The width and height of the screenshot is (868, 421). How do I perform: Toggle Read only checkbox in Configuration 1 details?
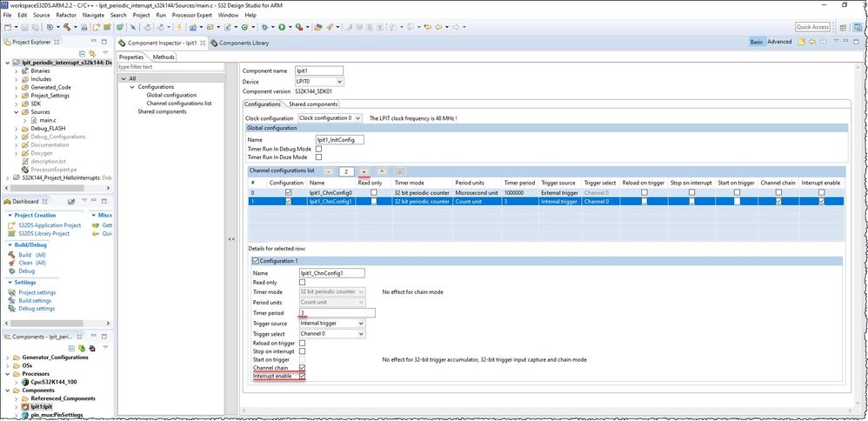pos(302,283)
